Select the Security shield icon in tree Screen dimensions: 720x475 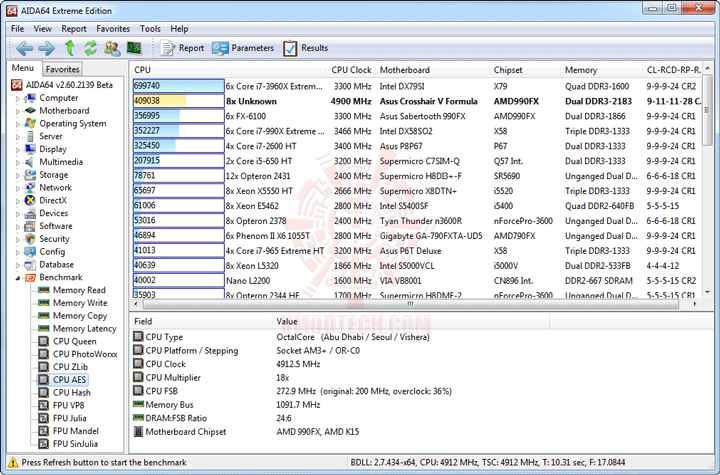30,239
